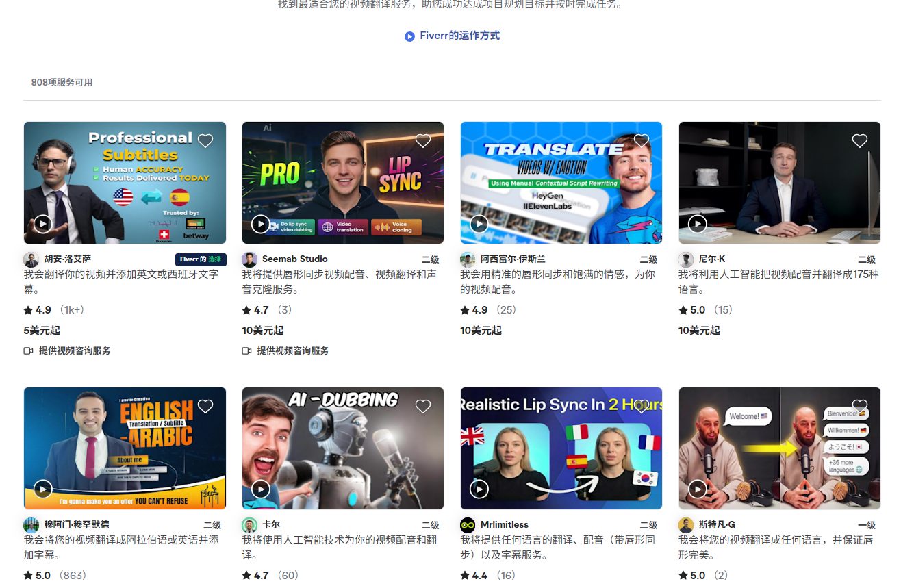Play 尼尔·K's gig video
Screen dimensions: 914x588
pos(698,224)
